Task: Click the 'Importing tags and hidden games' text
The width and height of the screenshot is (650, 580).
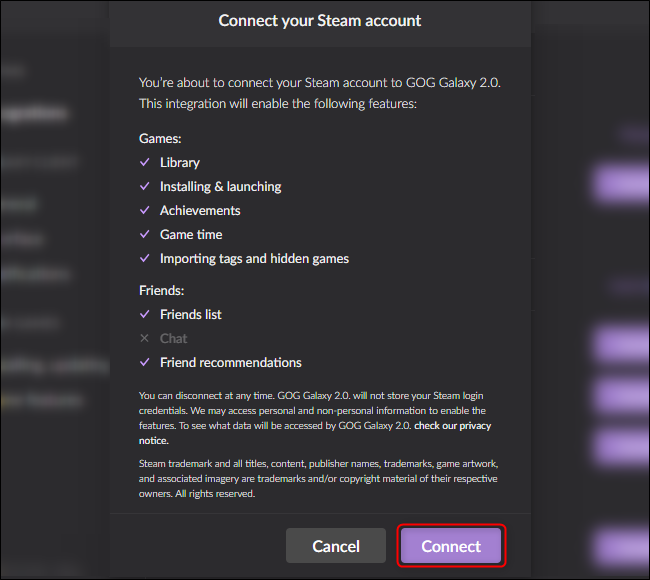Action: point(254,259)
